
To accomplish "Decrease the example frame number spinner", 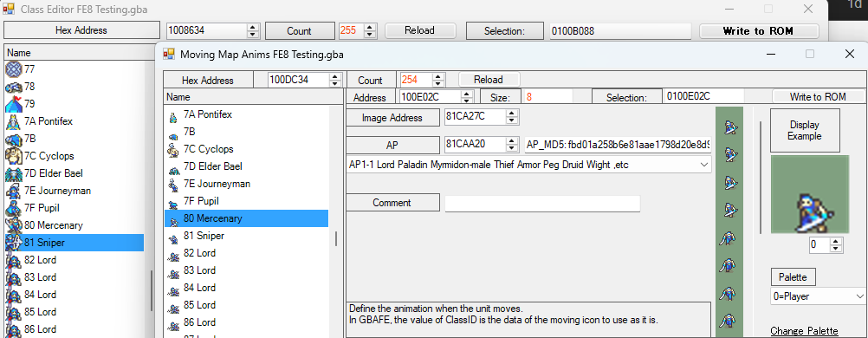I will click(x=836, y=248).
